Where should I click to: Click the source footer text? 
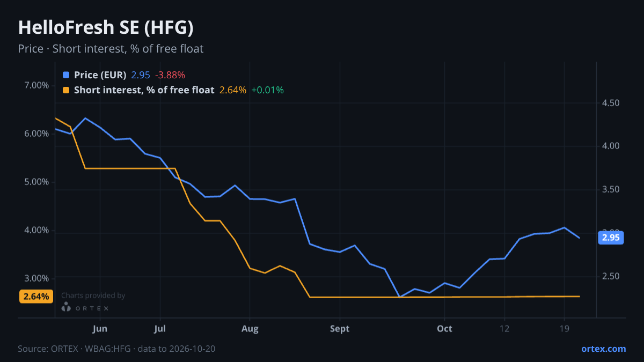117,349
